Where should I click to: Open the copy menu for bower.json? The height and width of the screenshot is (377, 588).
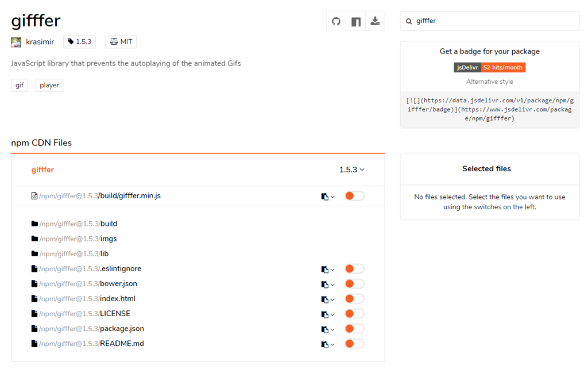pyautogui.click(x=327, y=284)
